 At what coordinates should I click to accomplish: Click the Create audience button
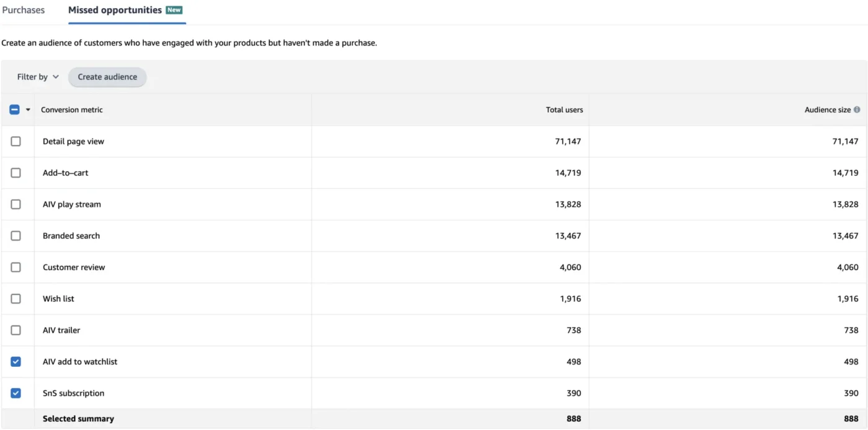point(107,77)
